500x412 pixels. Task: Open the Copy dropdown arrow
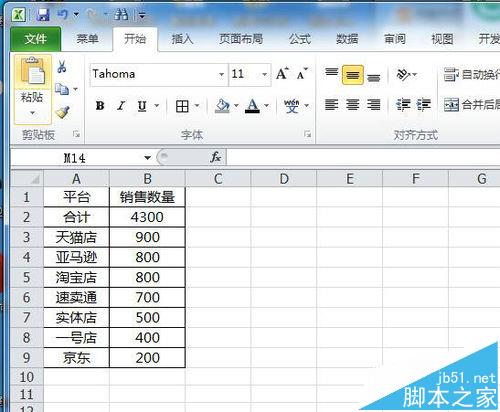click(75, 89)
